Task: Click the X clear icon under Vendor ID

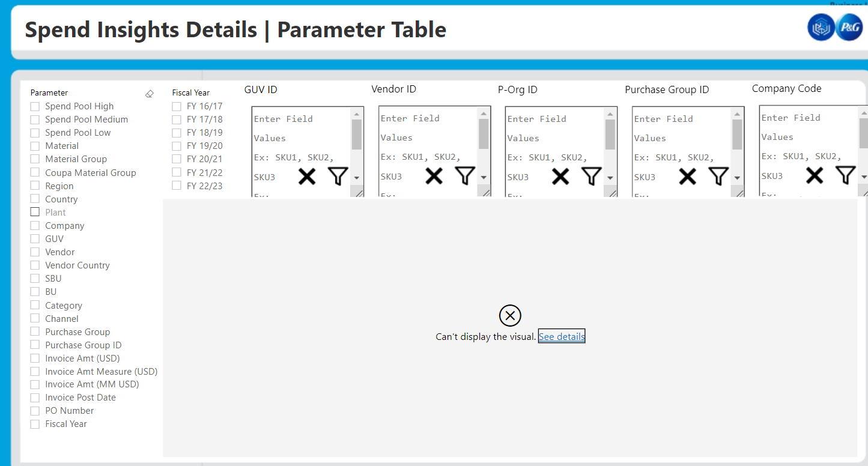Action: 434,176
